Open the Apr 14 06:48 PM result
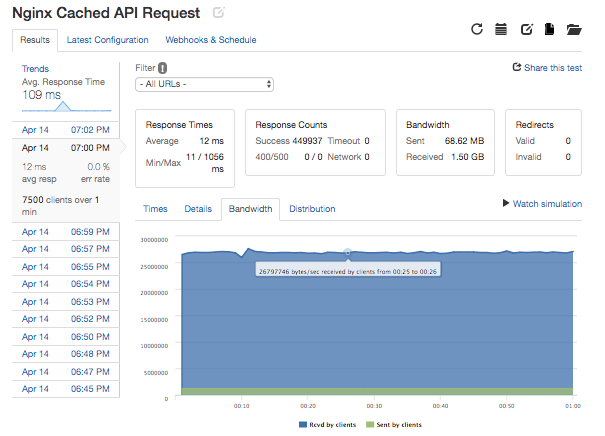The image size is (605, 436). click(66, 354)
